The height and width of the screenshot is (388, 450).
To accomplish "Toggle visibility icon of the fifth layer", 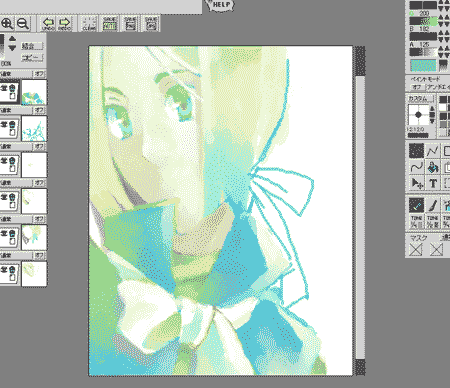I will (12, 234).
